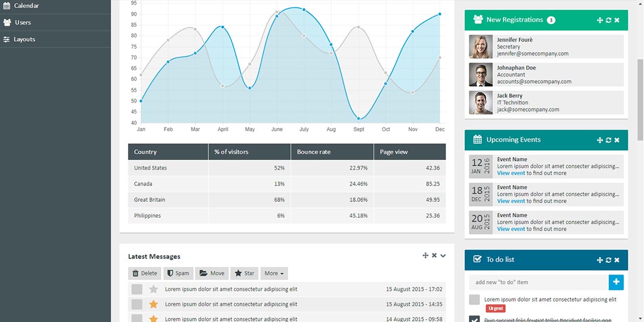Unstar the 14 August 09:58 message
The height and width of the screenshot is (322, 644).
153,318
